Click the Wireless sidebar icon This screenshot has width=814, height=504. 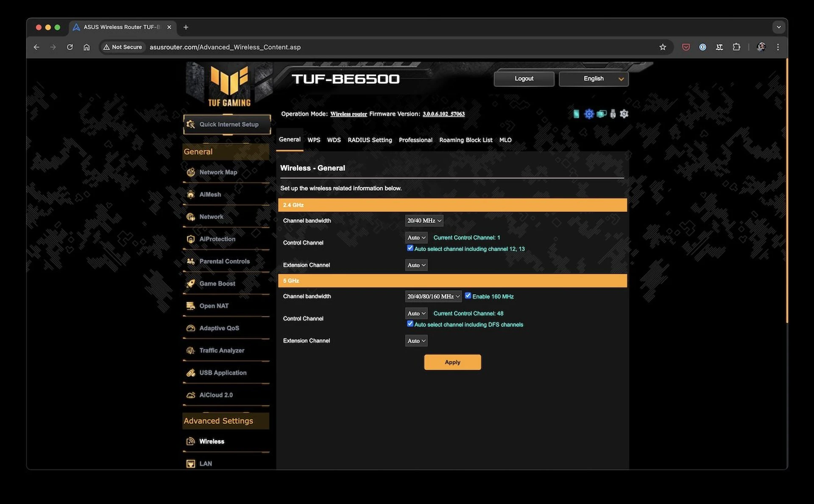[x=191, y=441]
